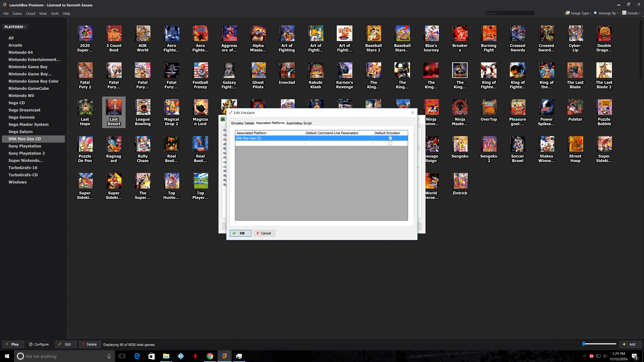Select the Cyber-Lip game cover
This screenshot has height=362, width=644.
click(576, 33)
